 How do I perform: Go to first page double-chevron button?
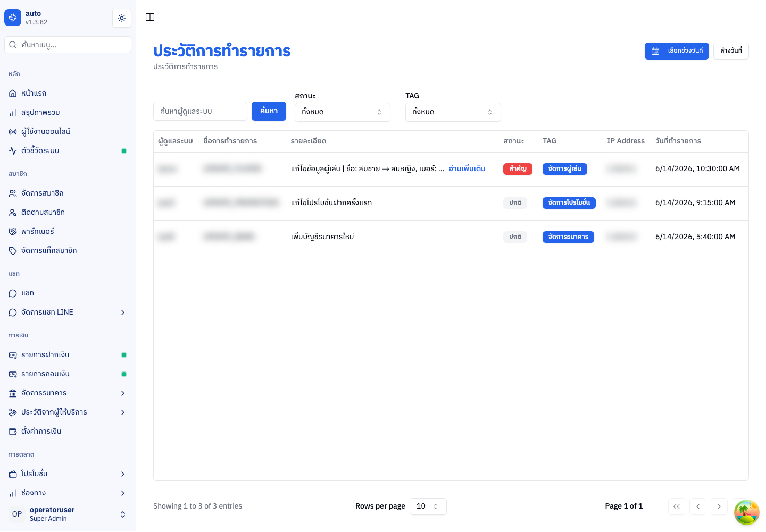point(677,506)
